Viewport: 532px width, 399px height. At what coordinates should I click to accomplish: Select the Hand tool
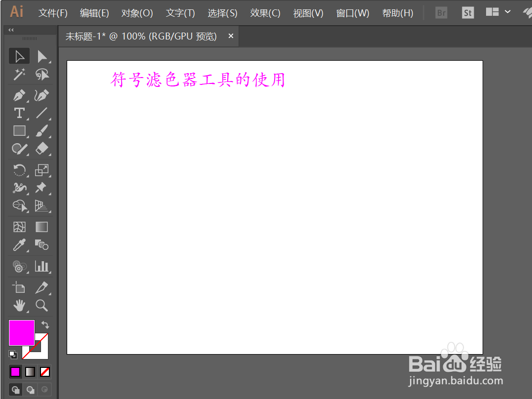(19, 305)
